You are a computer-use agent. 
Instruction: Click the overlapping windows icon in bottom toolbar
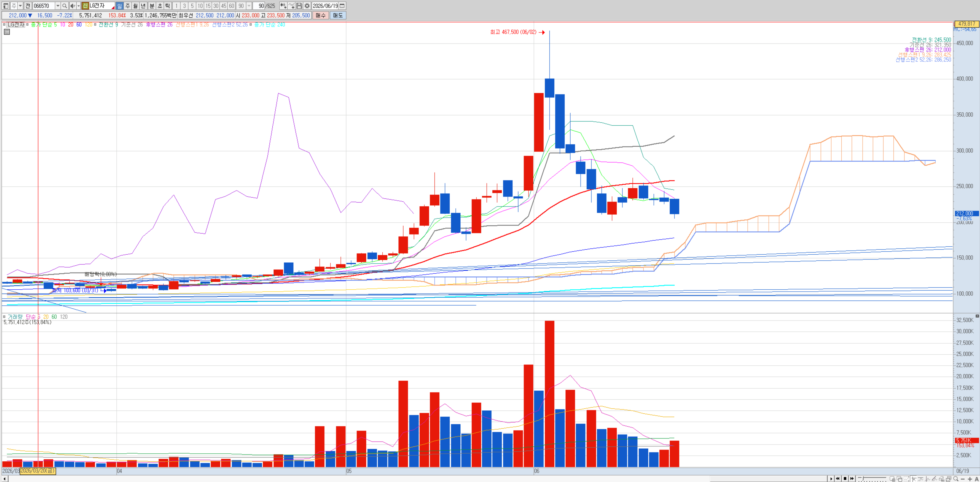pyautogui.click(x=899, y=479)
